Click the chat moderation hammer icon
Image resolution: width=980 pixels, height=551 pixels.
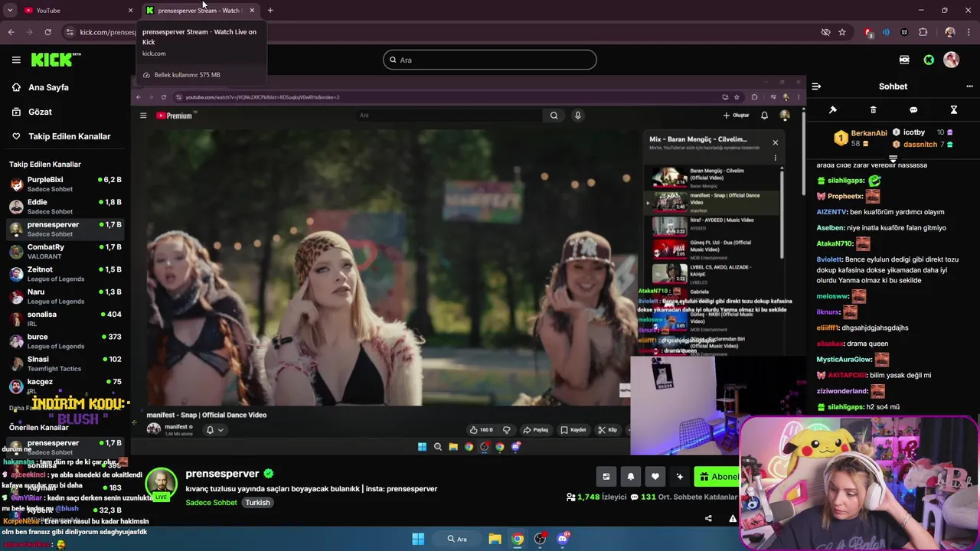point(833,110)
